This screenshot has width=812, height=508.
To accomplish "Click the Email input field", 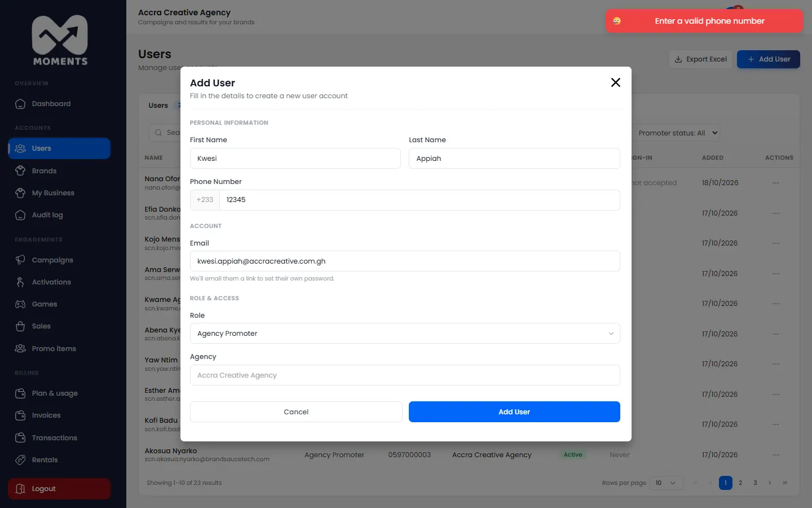I will pyautogui.click(x=405, y=261).
